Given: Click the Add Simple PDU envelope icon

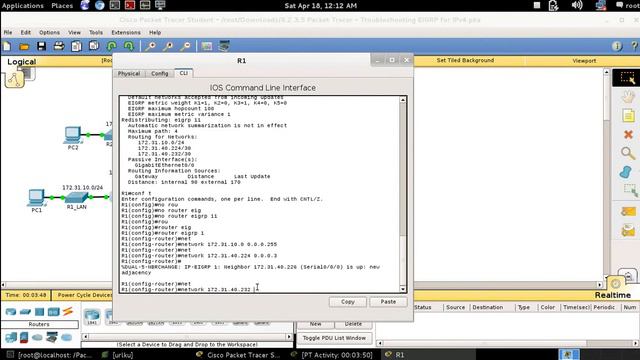Looking at the screenshot, I should click(628, 211).
